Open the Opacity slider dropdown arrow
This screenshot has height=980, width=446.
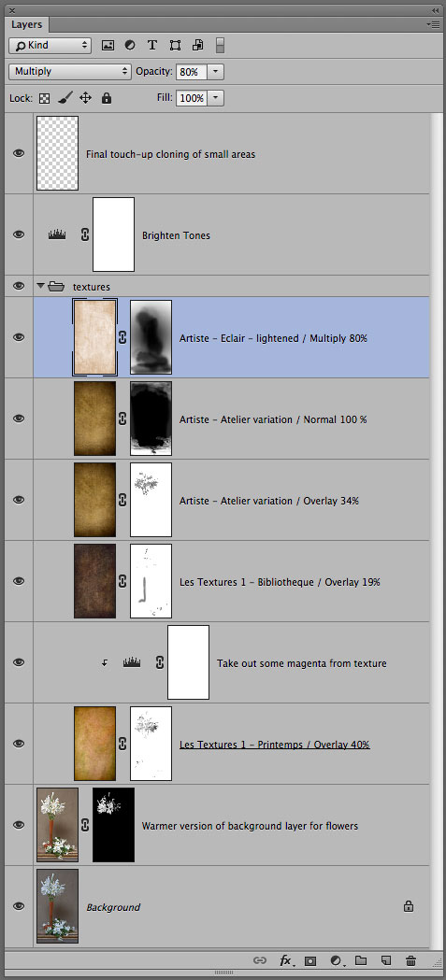215,72
